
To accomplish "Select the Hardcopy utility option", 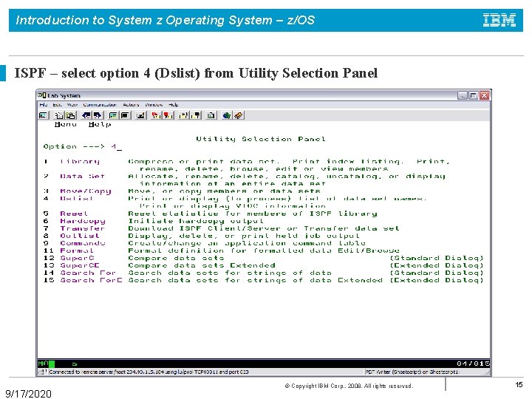I will 83,221.
